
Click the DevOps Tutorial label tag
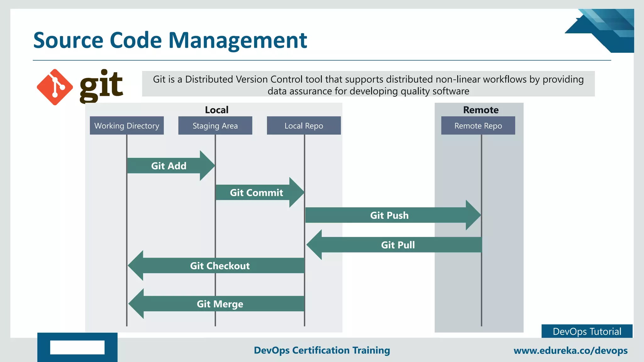(x=587, y=332)
